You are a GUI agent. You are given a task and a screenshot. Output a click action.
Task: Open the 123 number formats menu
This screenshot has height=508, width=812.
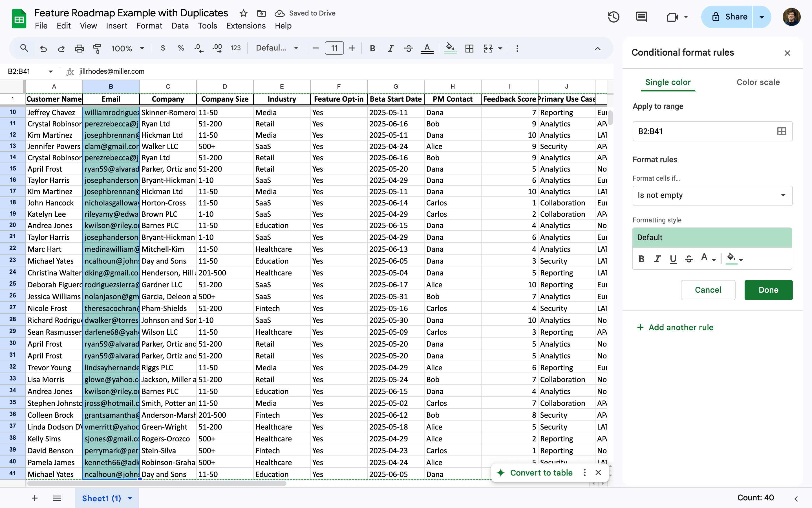[235, 48]
